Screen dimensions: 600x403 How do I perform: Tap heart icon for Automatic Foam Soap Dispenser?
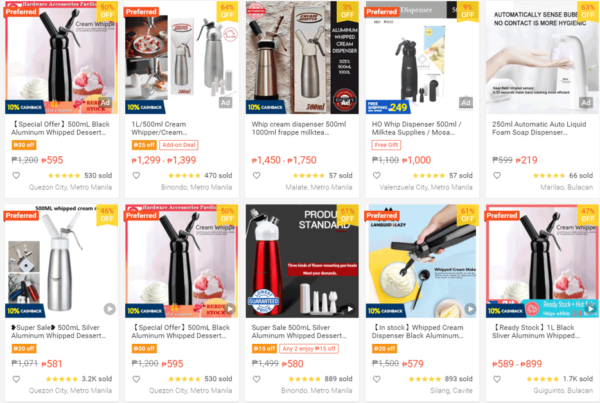pos(497,175)
